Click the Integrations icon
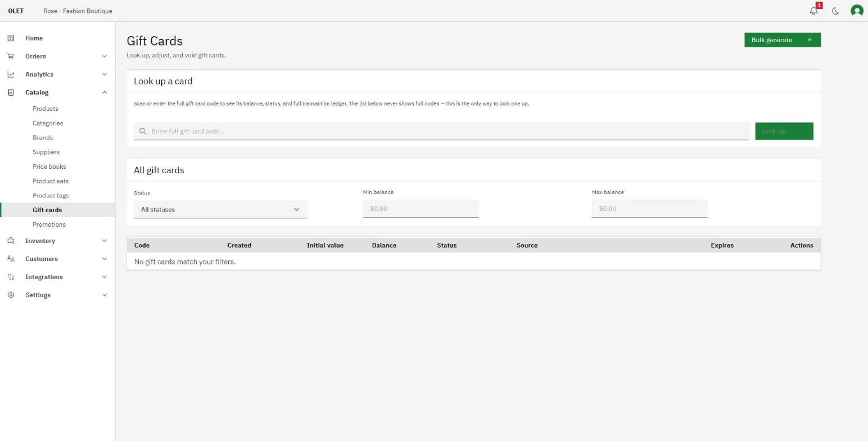868x441 pixels. pos(11,277)
